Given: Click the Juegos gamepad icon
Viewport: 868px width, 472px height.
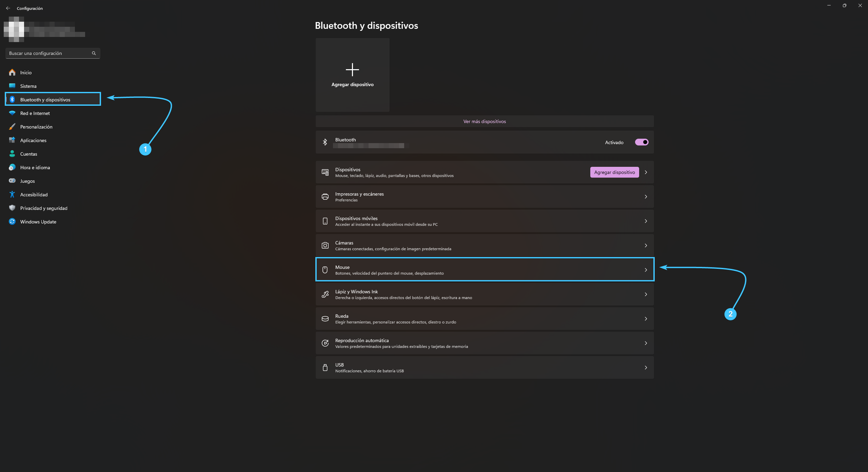Looking at the screenshot, I should pos(12,181).
